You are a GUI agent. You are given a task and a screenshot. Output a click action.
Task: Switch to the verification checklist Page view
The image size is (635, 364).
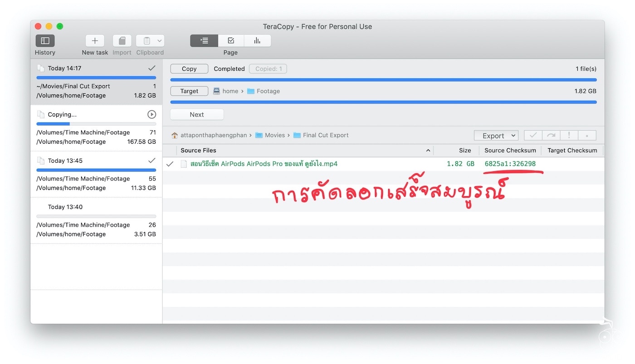230,40
